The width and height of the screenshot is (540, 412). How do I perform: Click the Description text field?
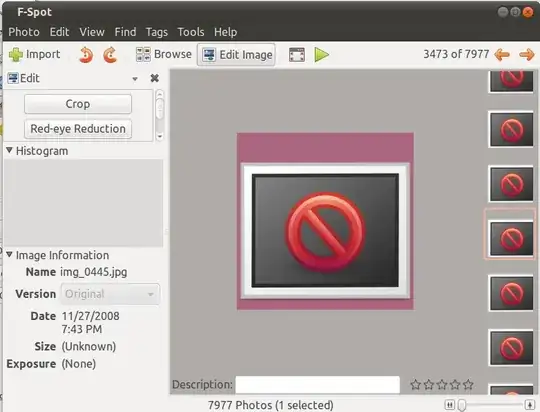click(x=318, y=385)
